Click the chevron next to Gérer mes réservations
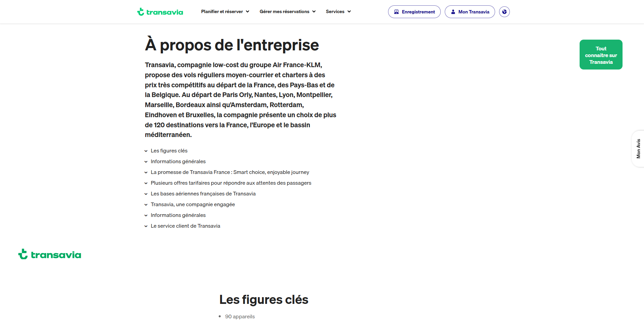The height and width of the screenshot is (320, 644). (x=314, y=11)
